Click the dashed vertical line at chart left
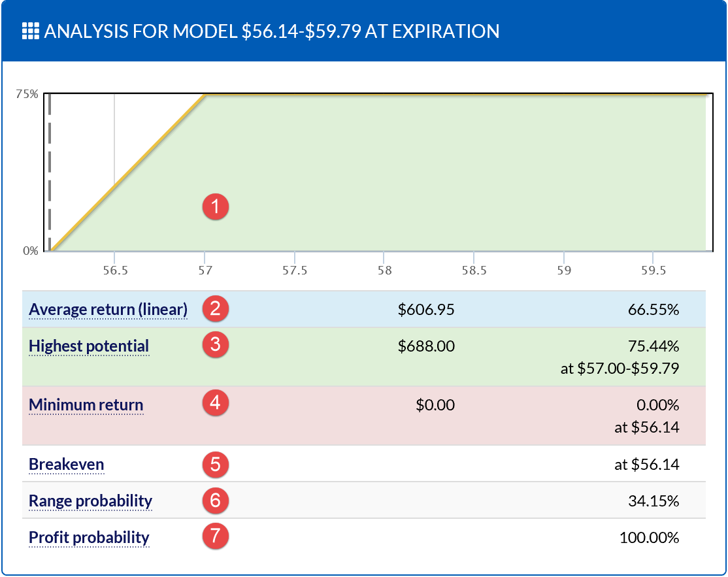The height and width of the screenshot is (577, 728). (x=50, y=170)
